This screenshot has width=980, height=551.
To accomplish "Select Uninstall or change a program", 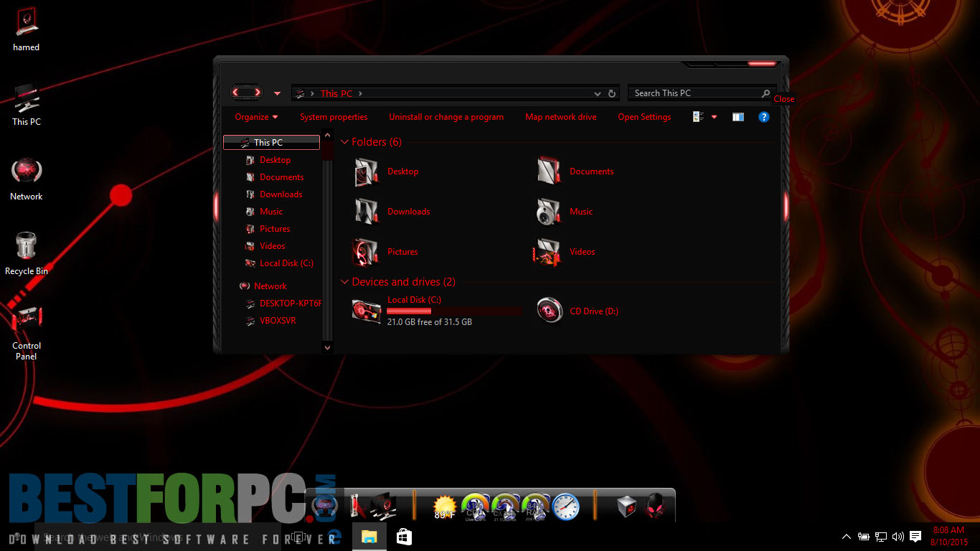I will click(x=446, y=117).
